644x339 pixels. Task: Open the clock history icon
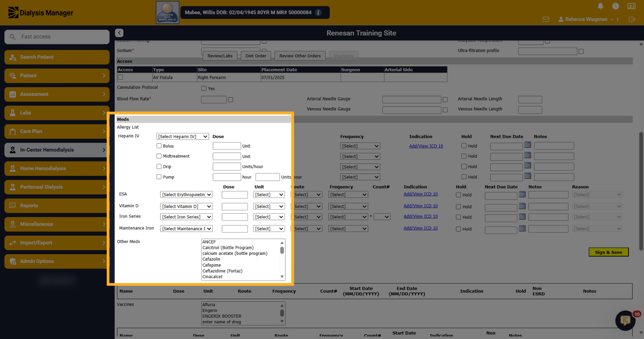pyautogui.click(x=616, y=6)
